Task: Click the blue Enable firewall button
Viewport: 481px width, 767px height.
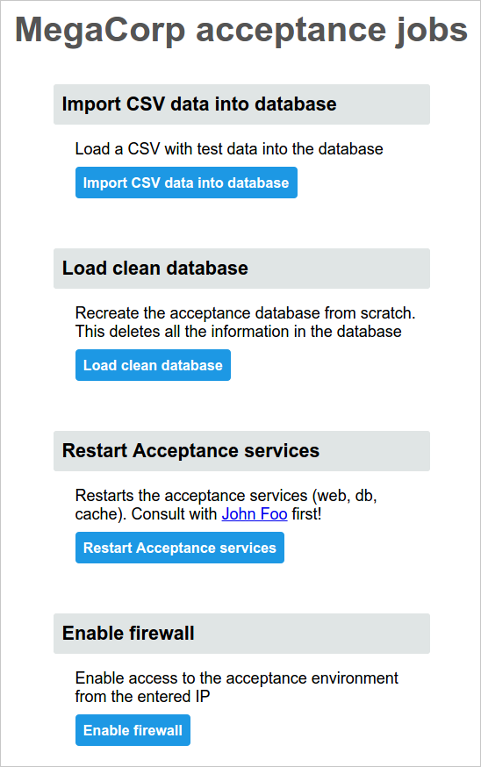Action: pos(133,730)
